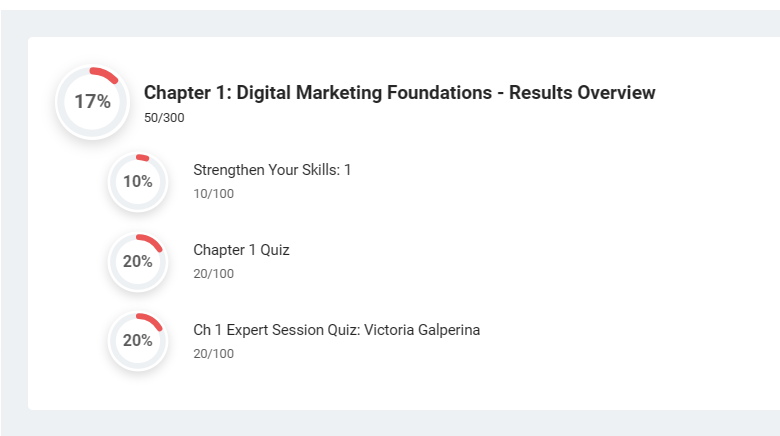Click the Chapter 1 Quiz 20% ring

[x=138, y=262]
